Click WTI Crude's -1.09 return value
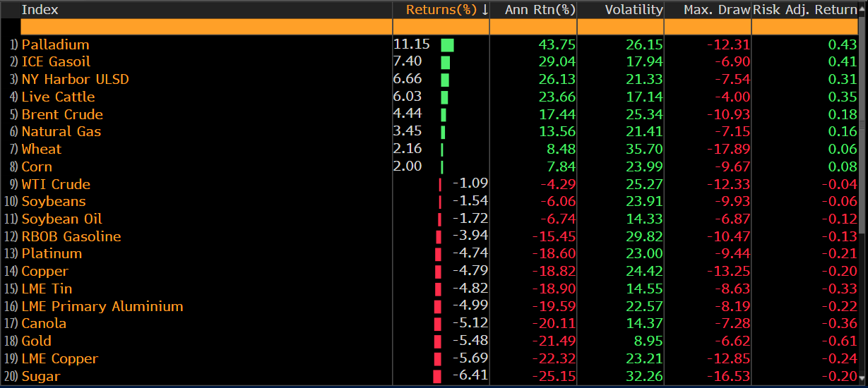 click(x=470, y=183)
